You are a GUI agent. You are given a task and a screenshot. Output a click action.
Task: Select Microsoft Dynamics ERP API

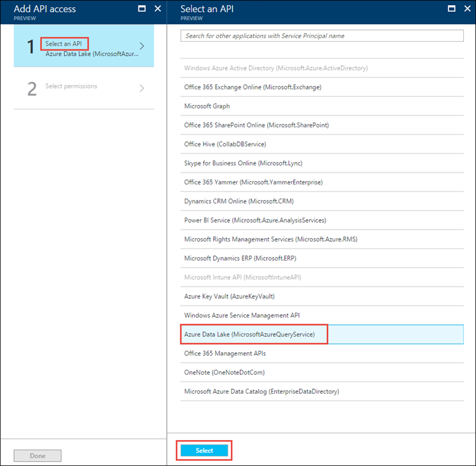tap(322, 258)
